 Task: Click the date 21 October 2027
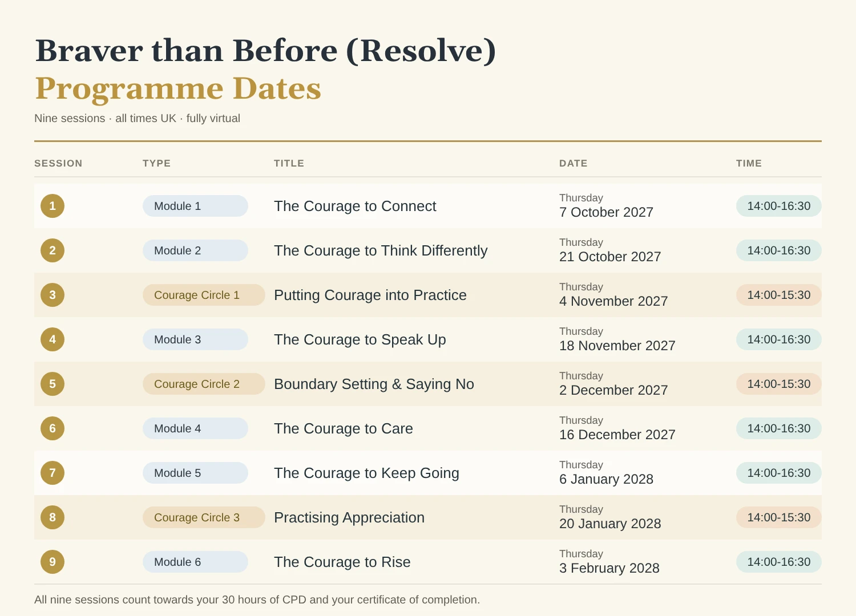[610, 257]
